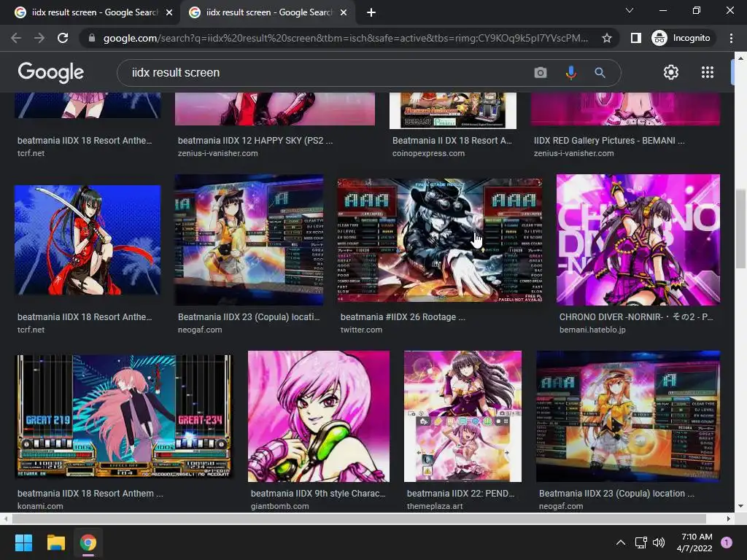This screenshot has width=747, height=560.
Task: Open the samurai girl Resort Anthem thumbnail
Action: (88, 239)
